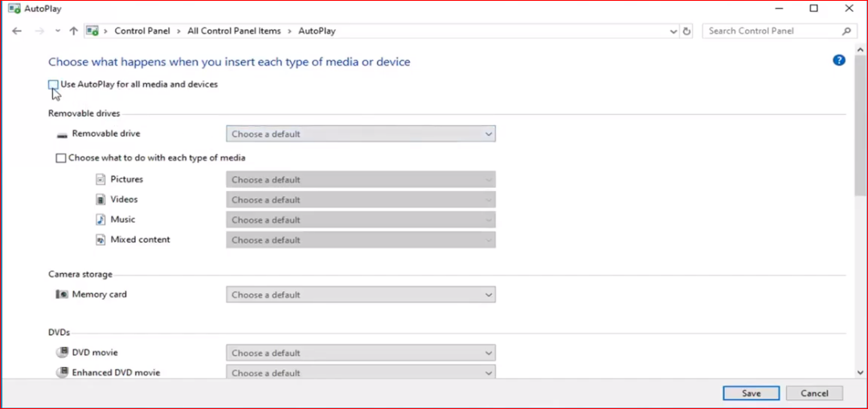Image resolution: width=868 pixels, height=409 pixels.
Task: Click the DVD movie disc icon
Action: [62, 353]
